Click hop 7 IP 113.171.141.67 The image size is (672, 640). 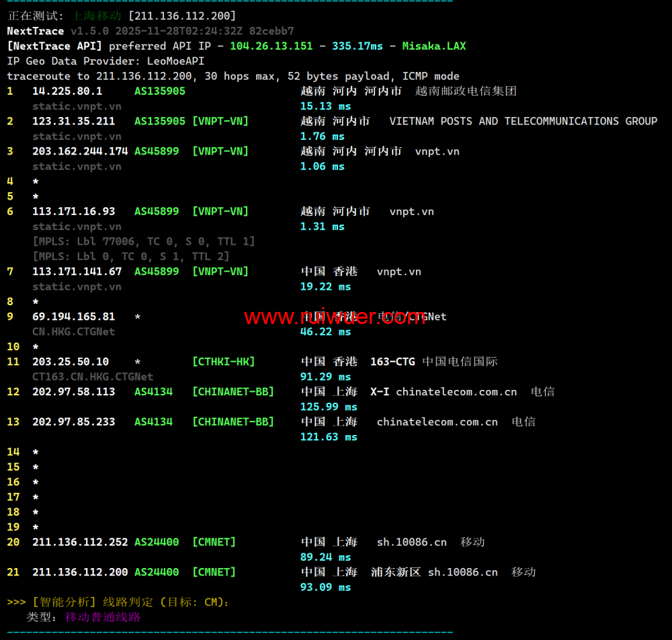(77, 272)
